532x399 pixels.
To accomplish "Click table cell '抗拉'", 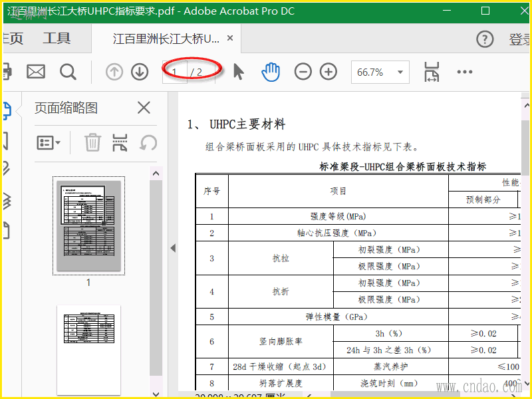I will pyautogui.click(x=281, y=258).
